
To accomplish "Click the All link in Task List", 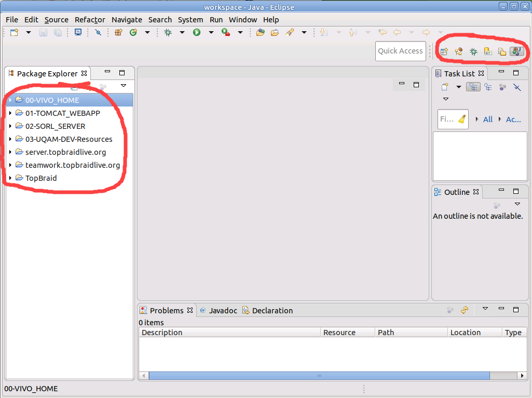I will click(488, 119).
